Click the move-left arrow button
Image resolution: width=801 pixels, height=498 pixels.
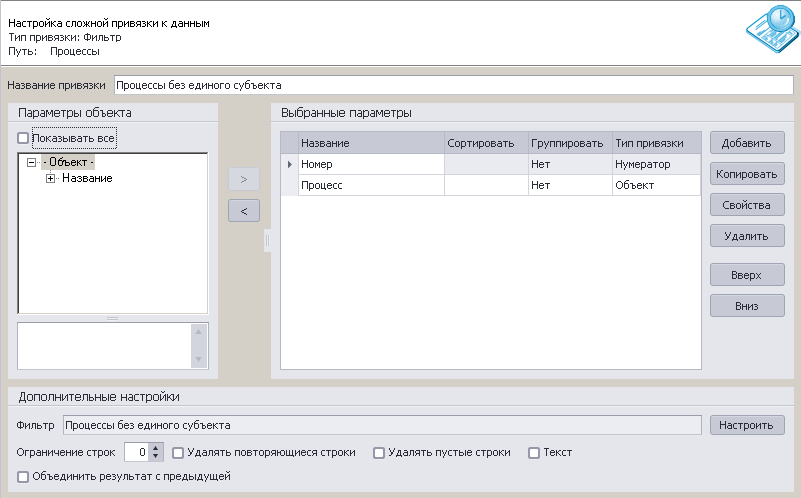[x=244, y=210]
